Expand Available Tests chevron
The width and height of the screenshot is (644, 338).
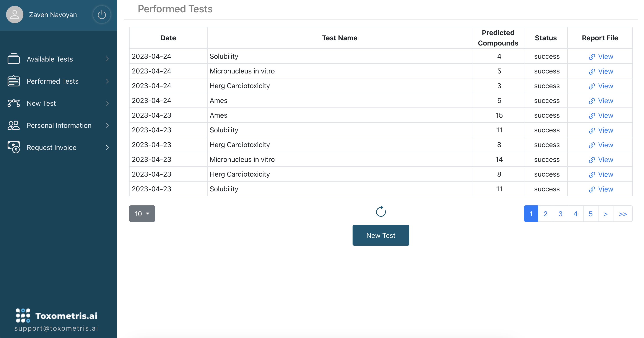(107, 59)
